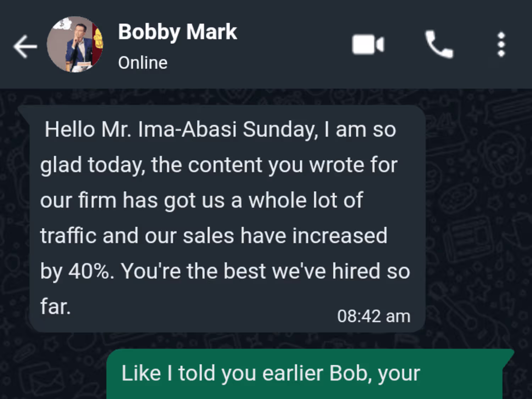The image size is (532, 399).
Task: Click "Like" in the green reply bubble
Action: click(141, 373)
